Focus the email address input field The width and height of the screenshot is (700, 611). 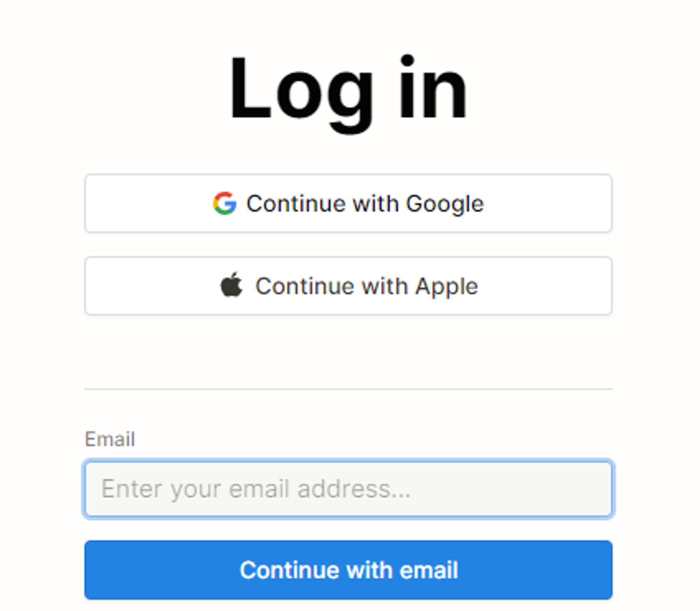348,489
